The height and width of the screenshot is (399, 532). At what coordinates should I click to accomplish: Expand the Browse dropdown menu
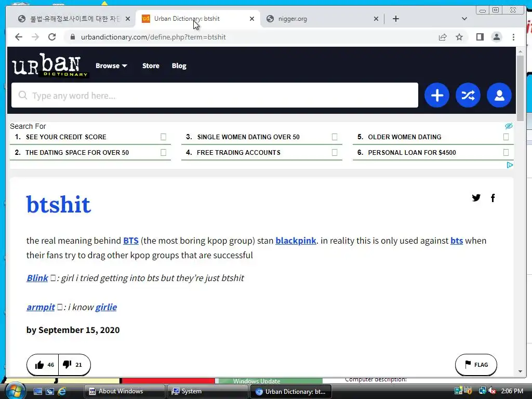(111, 65)
